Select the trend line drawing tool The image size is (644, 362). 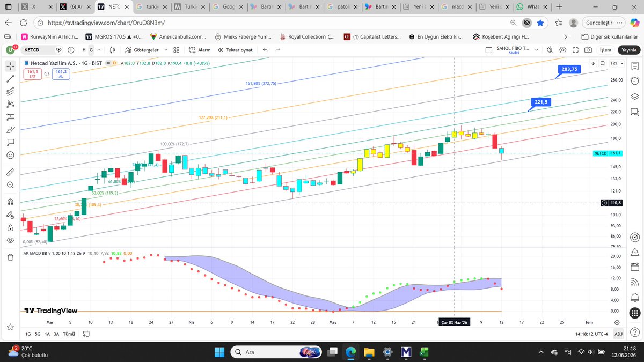(11, 79)
